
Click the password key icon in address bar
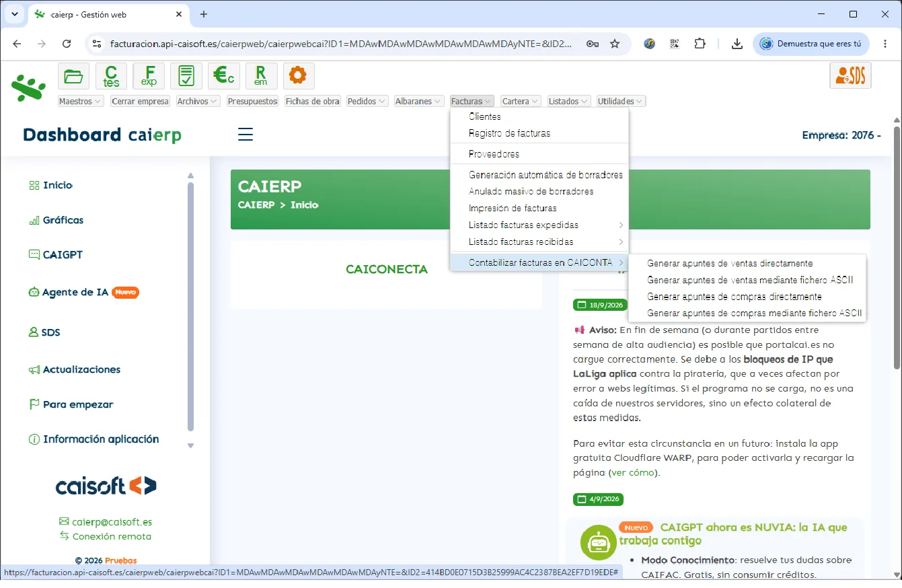click(x=592, y=44)
